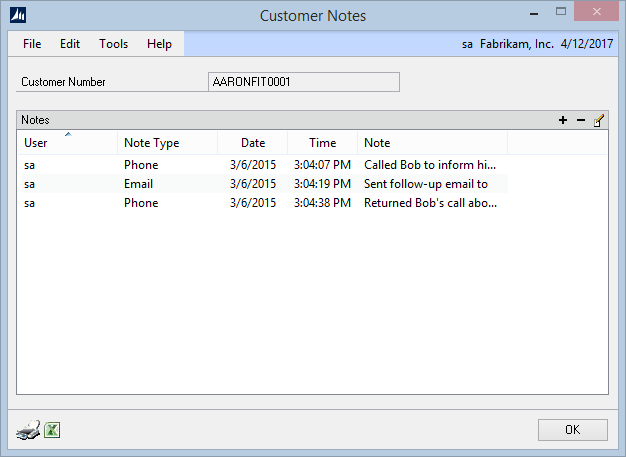This screenshot has height=457, width=626.
Task: Open the File menu
Action: [x=32, y=44]
